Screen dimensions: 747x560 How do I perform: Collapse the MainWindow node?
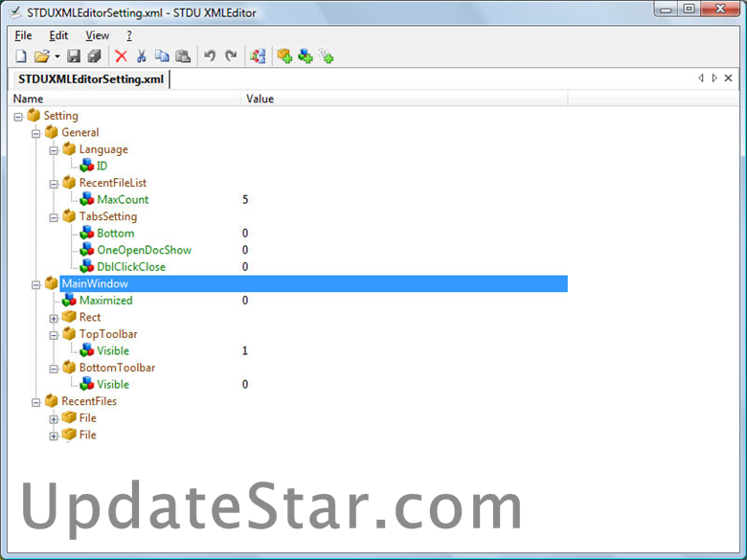coord(35,284)
